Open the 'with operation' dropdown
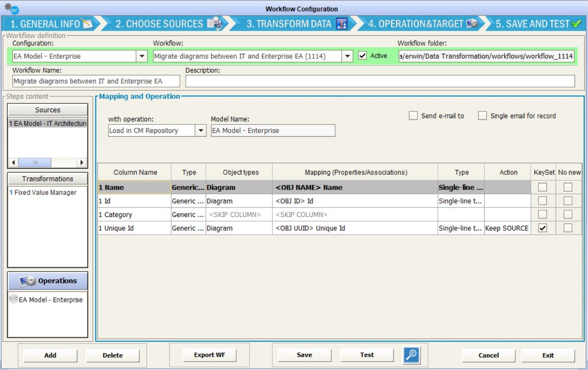Screen dimensions: 588x370 coord(201,130)
